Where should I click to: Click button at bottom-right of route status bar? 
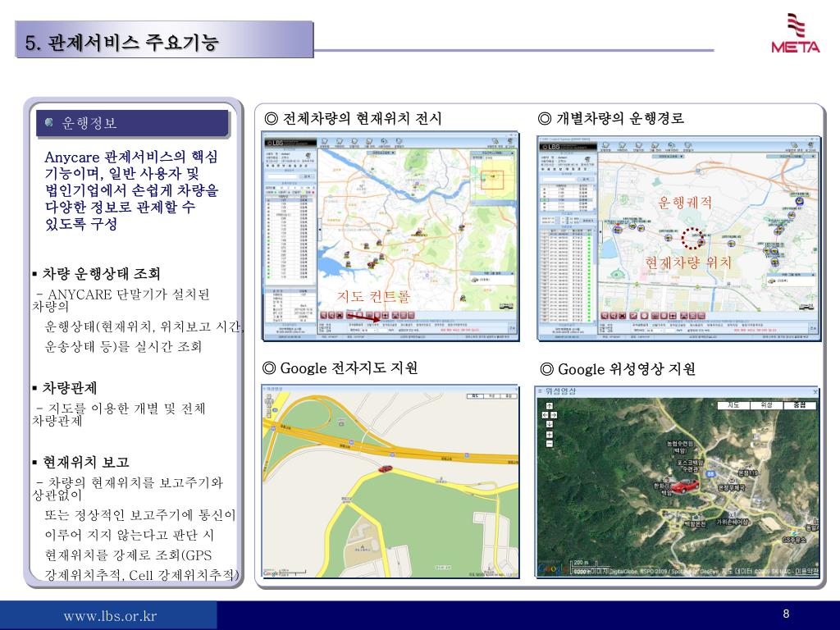(x=813, y=328)
